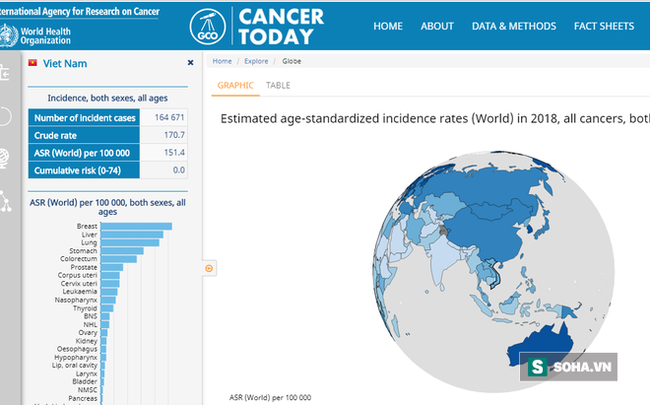The width and height of the screenshot is (650, 405).
Task: Click the Home breadcrumb link
Action: click(x=222, y=61)
